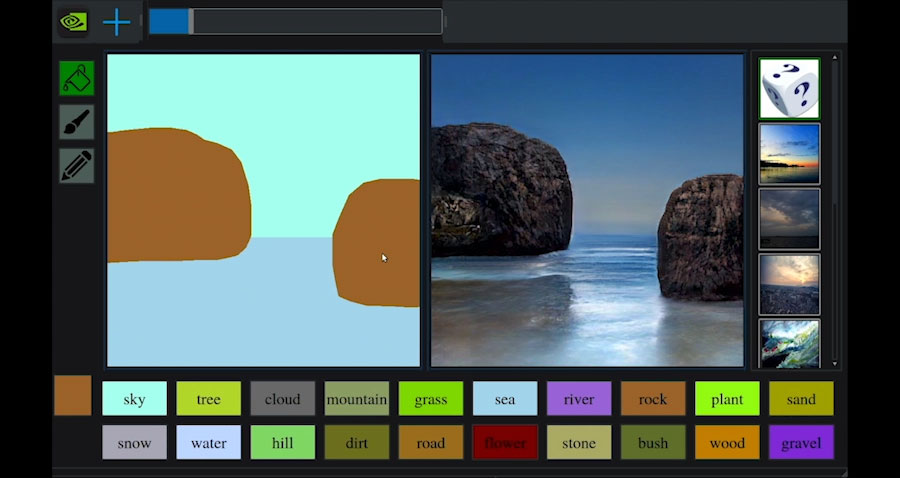The height and width of the screenshot is (478, 900).
Task: Click the style thumbnails vertical scrollbar
Action: 835,210
